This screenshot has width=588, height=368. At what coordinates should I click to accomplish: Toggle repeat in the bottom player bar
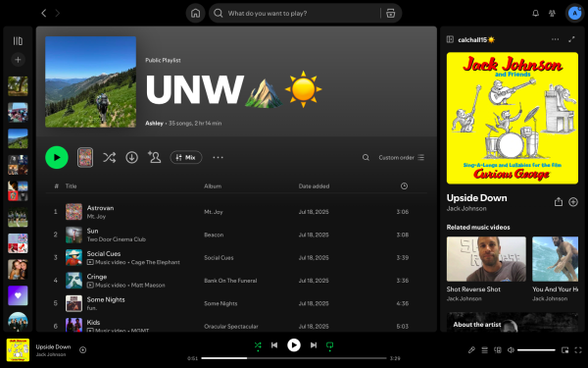click(329, 345)
